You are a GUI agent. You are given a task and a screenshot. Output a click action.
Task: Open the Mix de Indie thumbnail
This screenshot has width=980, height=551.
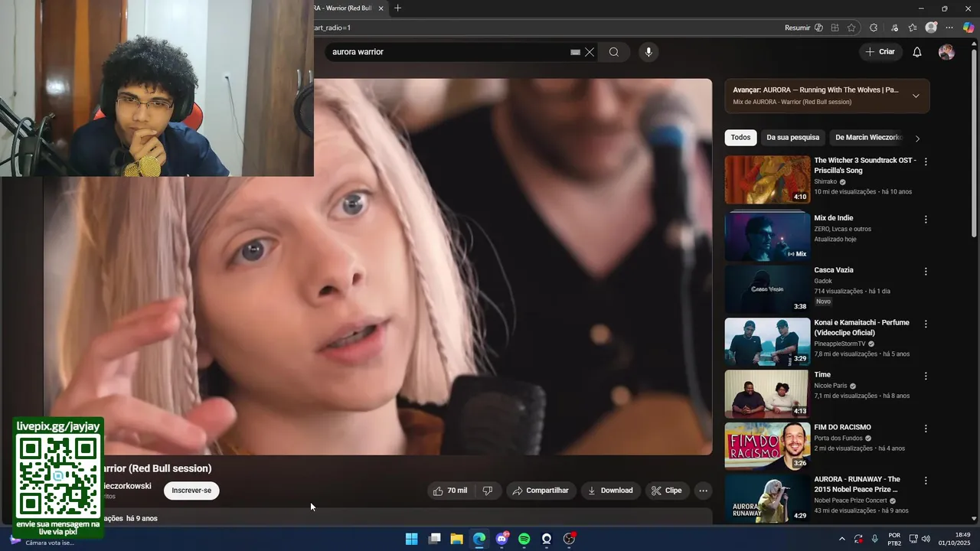click(767, 236)
